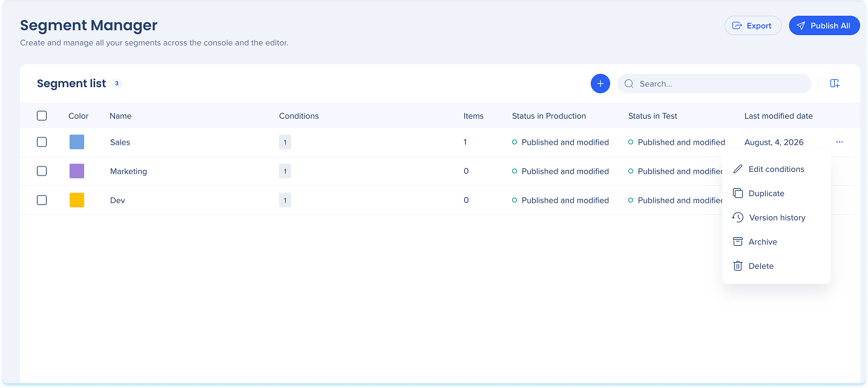This screenshot has width=868, height=388.
Task: Click the Marketing items value 0
Action: click(x=466, y=171)
